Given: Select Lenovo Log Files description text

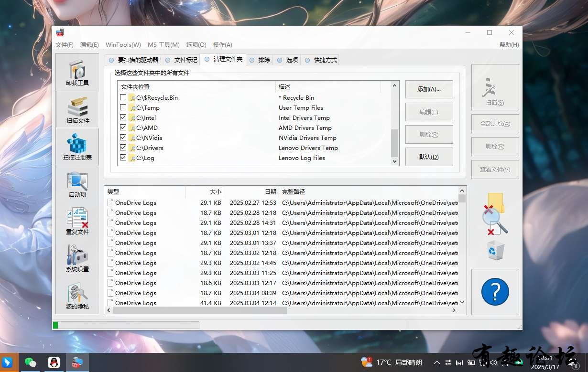Looking at the screenshot, I should tap(302, 158).
